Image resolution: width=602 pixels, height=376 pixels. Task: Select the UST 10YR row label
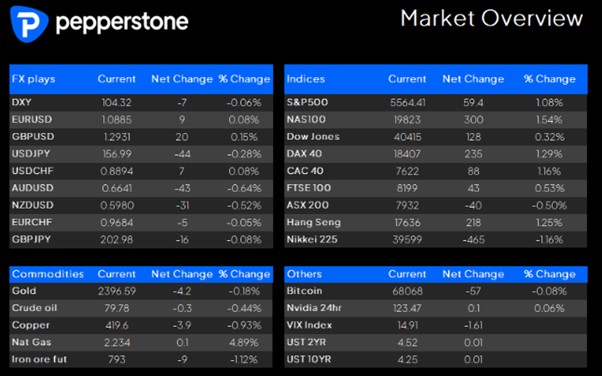309,359
